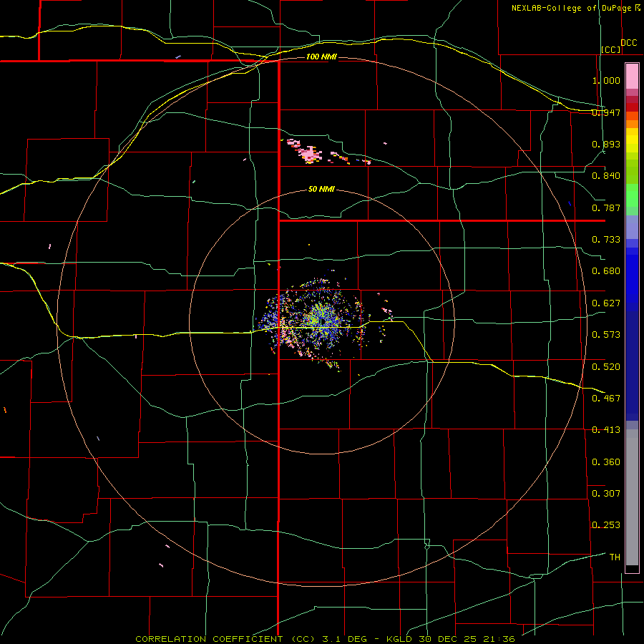Click the 0.413 scale value
This screenshot has height=644, width=644.
(606, 430)
